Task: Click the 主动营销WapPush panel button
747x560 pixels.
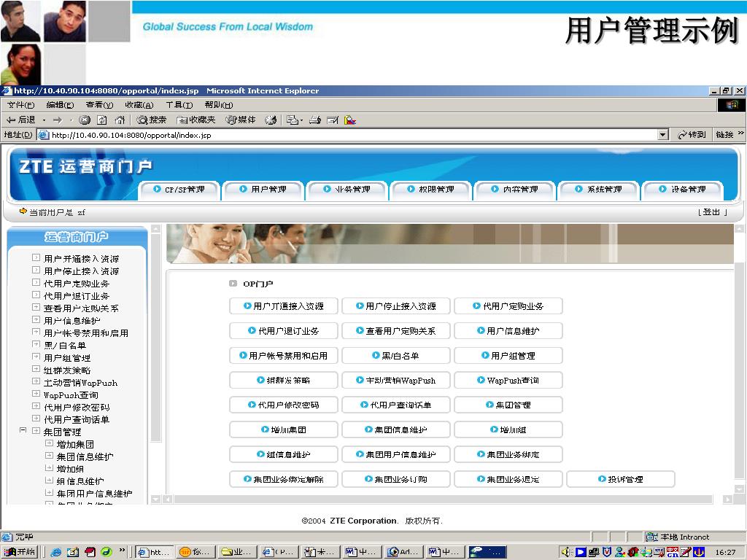Action: tap(396, 381)
